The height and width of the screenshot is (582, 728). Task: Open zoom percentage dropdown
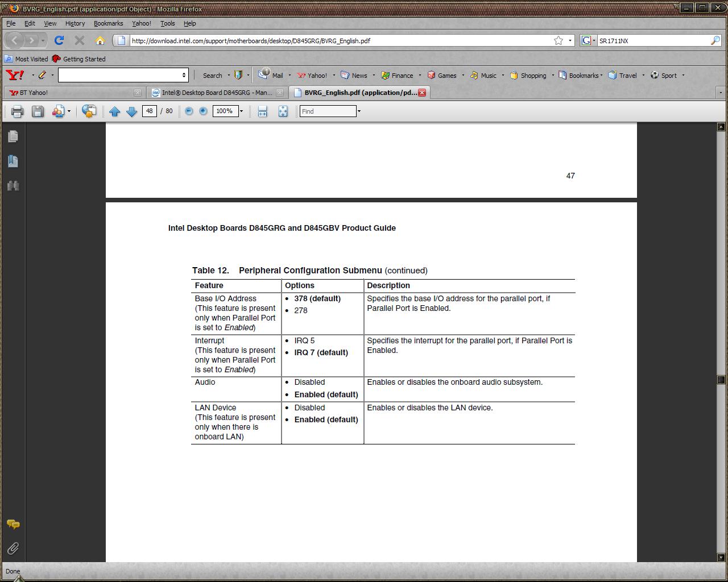(x=241, y=111)
